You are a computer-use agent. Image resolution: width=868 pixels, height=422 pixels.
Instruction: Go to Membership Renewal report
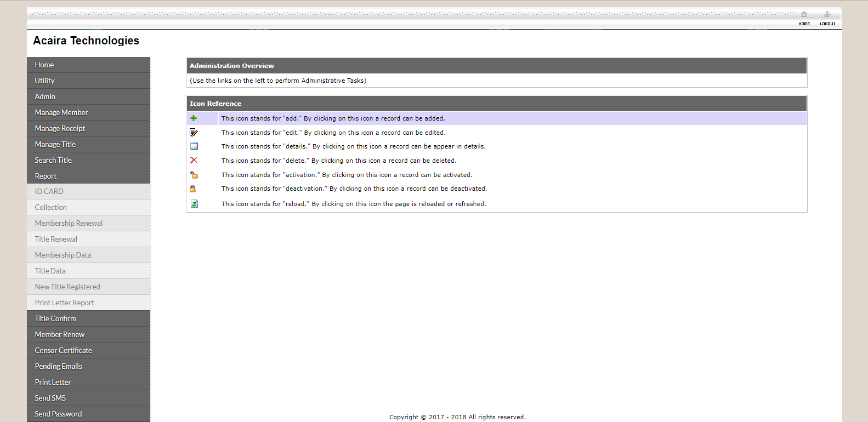69,223
